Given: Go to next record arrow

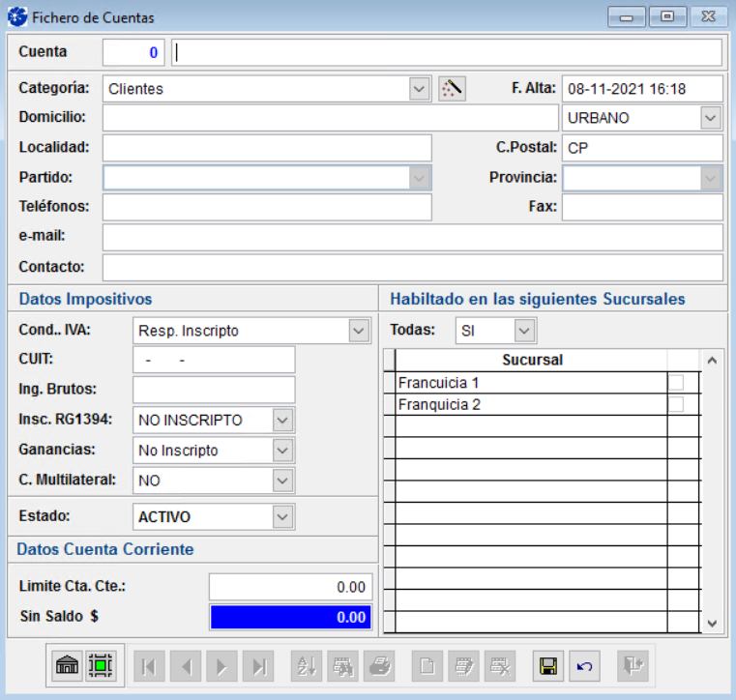Looking at the screenshot, I should pos(221,665).
